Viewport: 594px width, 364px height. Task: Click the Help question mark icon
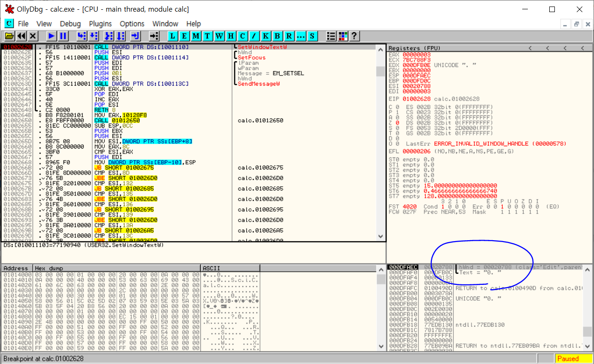[x=355, y=36]
